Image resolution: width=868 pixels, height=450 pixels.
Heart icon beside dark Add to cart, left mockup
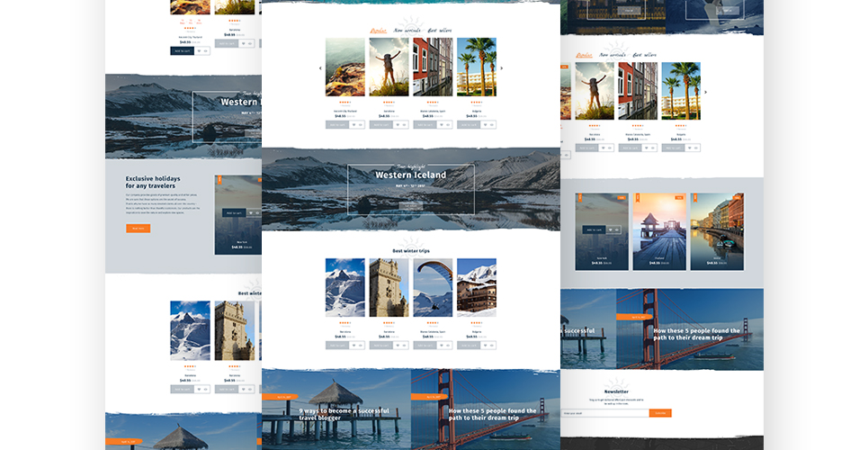[198, 50]
